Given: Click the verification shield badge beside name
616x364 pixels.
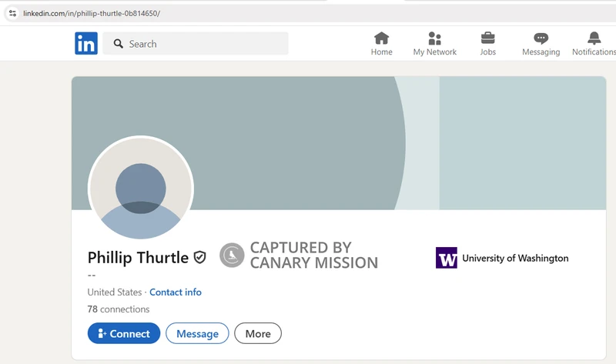Looking at the screenshot, I should pyautogui.click(x=199, y=258).
